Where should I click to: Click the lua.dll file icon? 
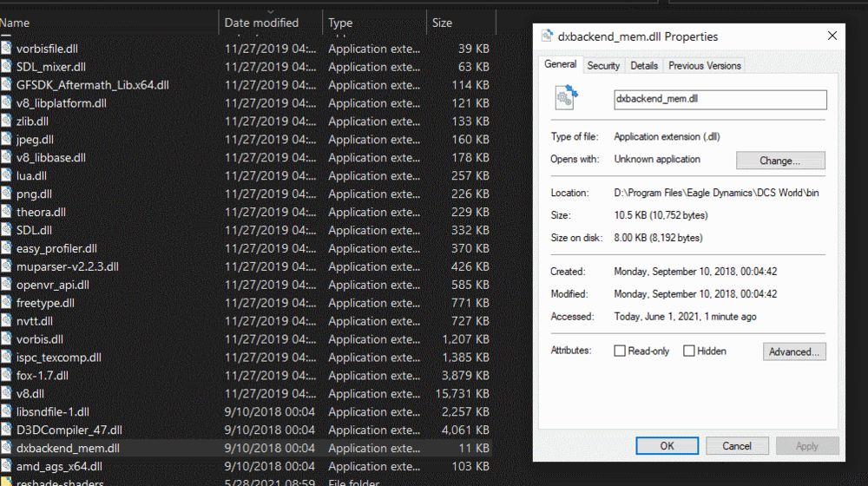click(7, 176)
